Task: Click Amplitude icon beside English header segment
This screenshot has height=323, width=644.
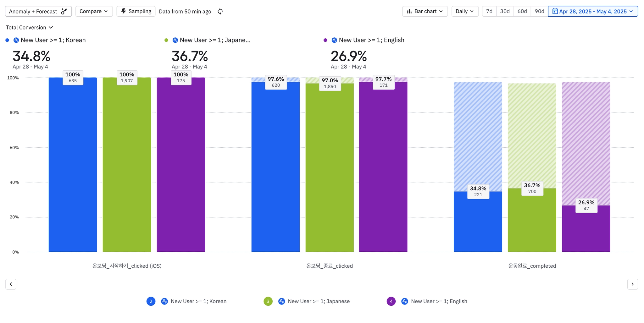Action: (x=334, y=40)
